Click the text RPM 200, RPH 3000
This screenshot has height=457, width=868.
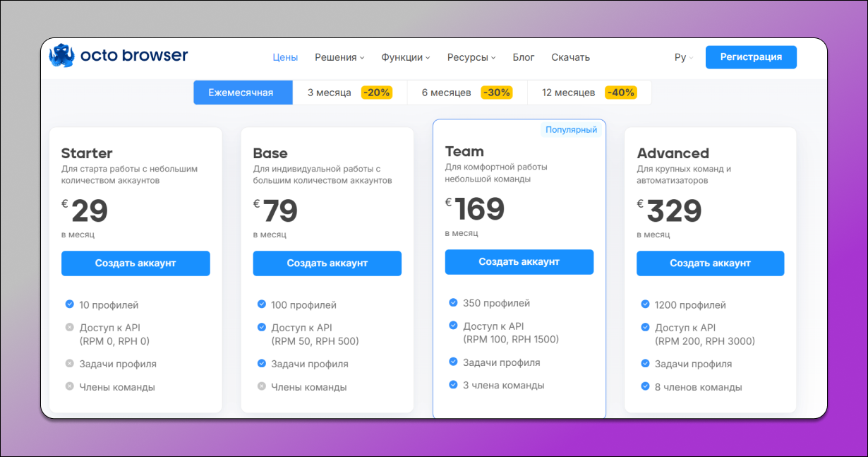705,341
